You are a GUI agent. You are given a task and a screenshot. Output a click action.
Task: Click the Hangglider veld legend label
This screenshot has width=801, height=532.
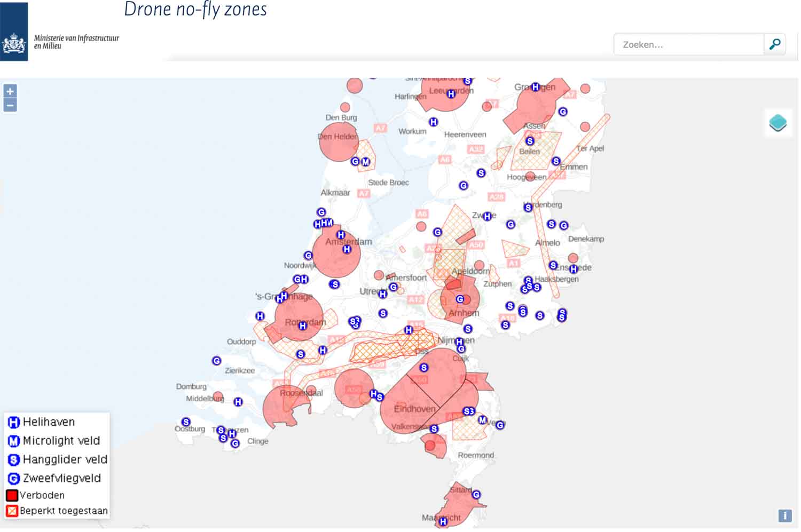tap(65, 459)
